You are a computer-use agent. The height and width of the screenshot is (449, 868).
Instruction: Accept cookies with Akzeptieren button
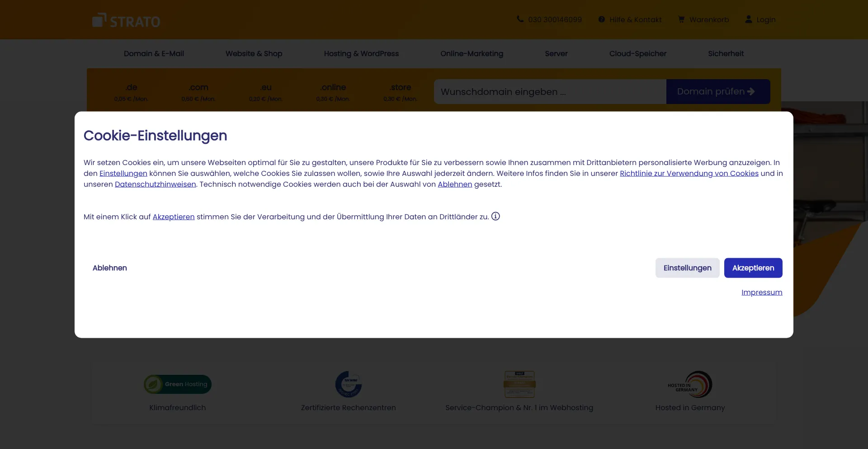coord(753,268)
